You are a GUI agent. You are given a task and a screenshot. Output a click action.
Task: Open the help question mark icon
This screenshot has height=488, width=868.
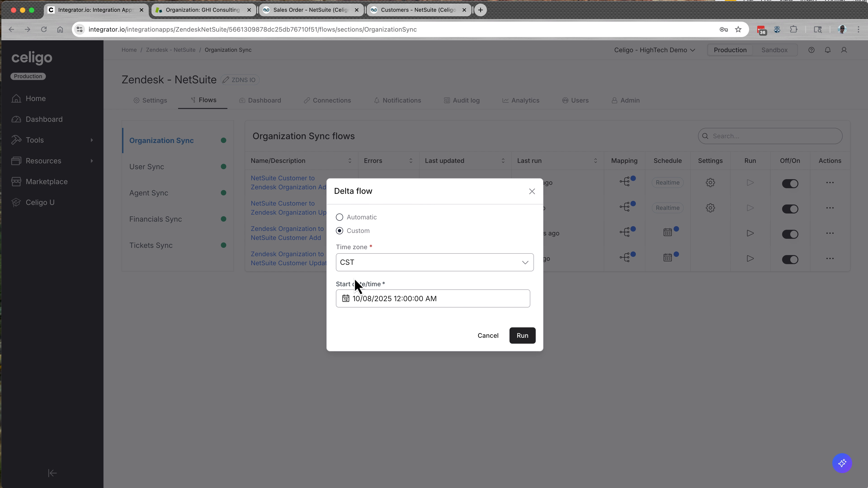(x=811, y=50)
